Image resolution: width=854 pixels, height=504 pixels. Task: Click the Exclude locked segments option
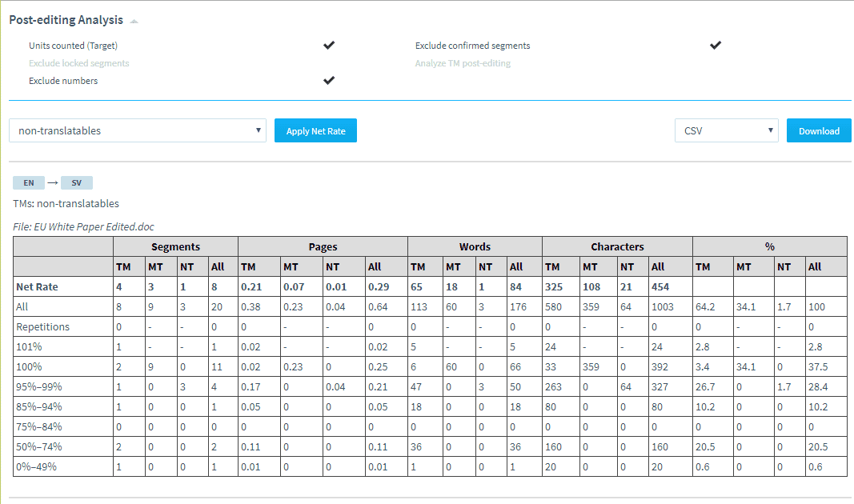pos(79,63)
